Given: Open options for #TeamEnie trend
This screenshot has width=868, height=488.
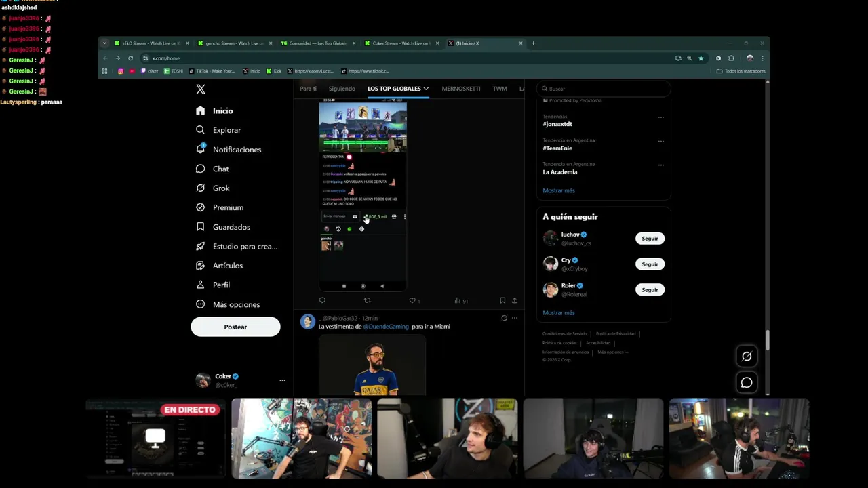Looking at the screenshot, I should 660,141.
